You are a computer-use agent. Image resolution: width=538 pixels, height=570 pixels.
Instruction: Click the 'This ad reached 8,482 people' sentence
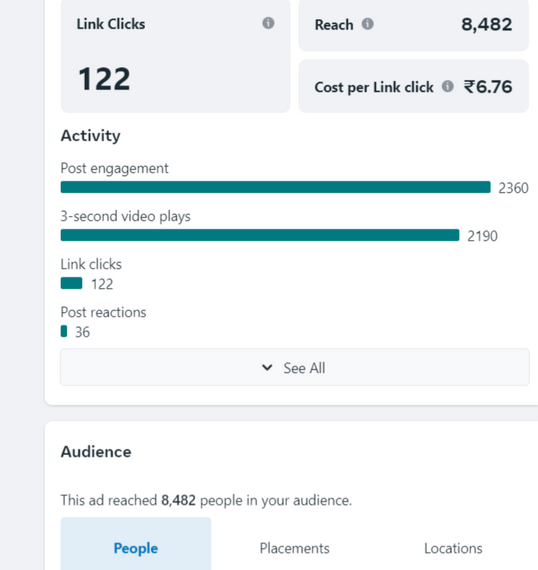click(206, 501)
